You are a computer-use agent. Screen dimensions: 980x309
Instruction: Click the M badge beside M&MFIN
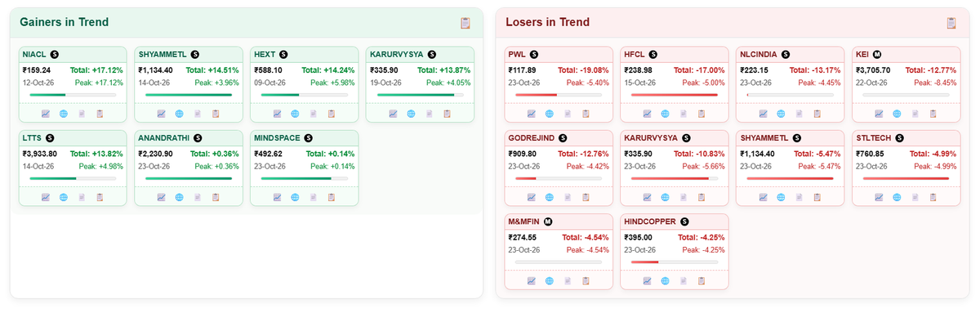[x=549, y=221]
